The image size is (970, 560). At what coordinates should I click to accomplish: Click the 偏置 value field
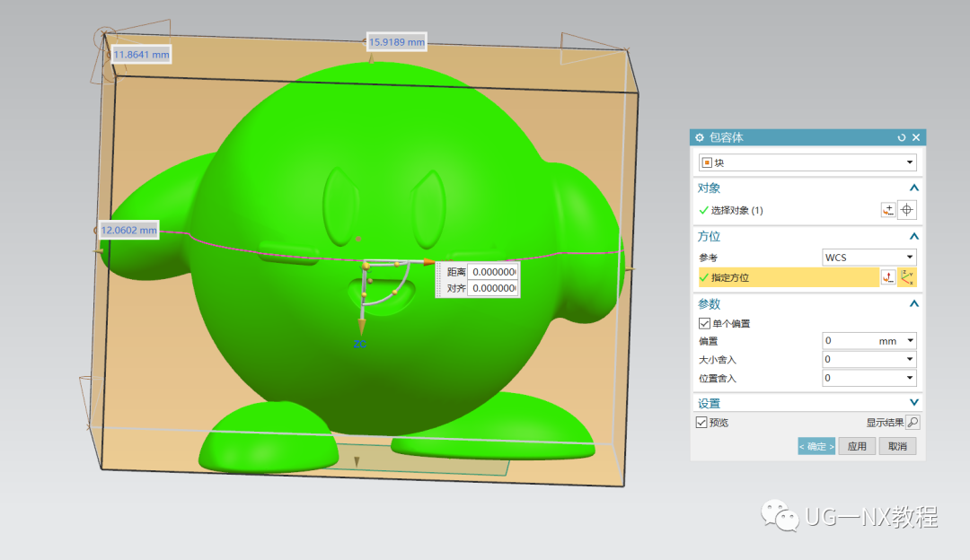pos(848,340)
